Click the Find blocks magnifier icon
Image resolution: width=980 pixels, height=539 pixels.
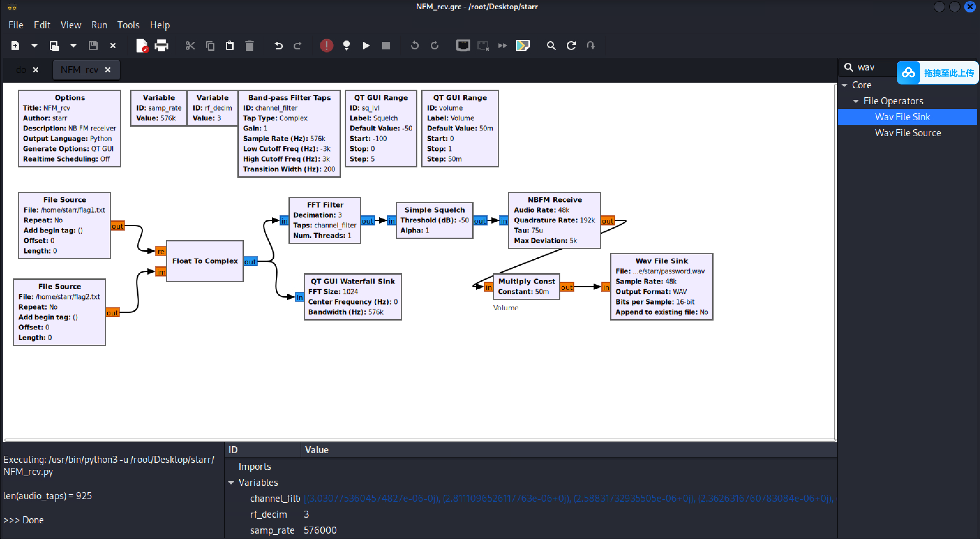coord(551,46)
